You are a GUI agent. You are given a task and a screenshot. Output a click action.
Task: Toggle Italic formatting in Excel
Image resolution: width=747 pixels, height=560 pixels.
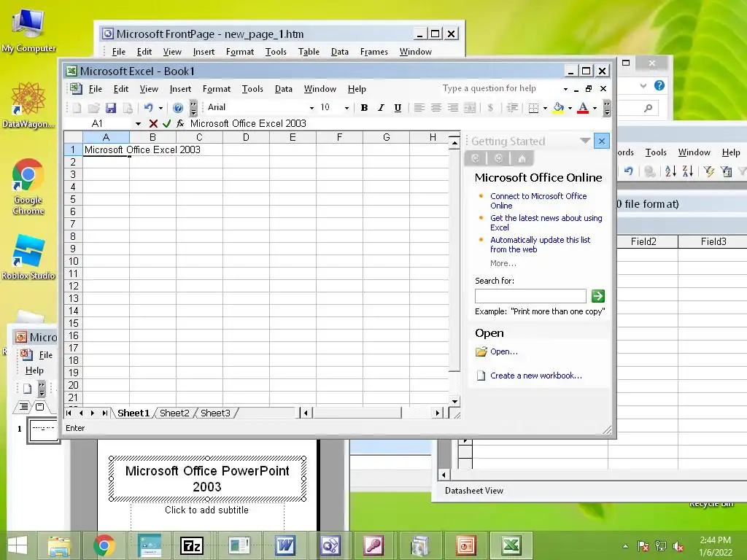point(381,108)
